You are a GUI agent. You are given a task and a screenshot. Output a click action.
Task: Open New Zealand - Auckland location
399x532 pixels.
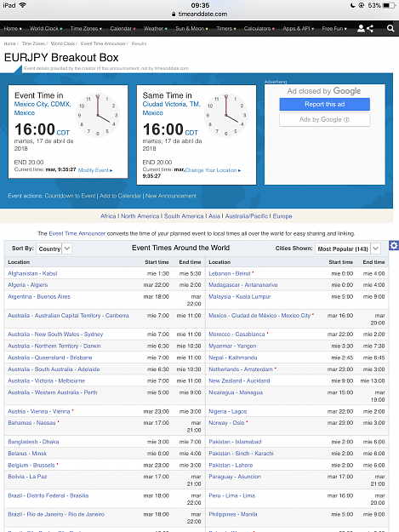[x=239, y=380]
